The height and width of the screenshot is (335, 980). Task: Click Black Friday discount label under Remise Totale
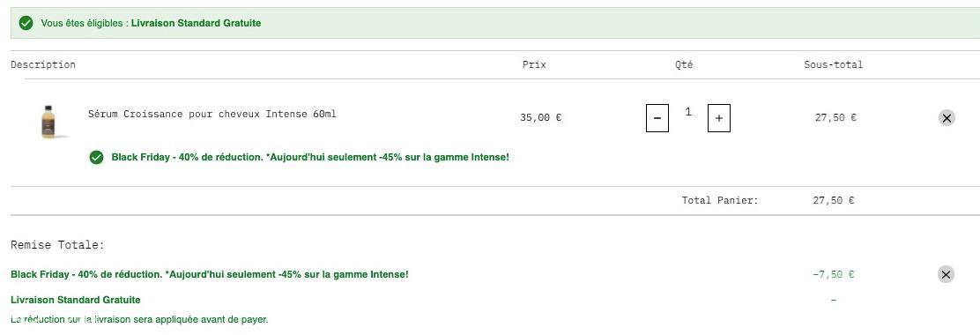210,274
